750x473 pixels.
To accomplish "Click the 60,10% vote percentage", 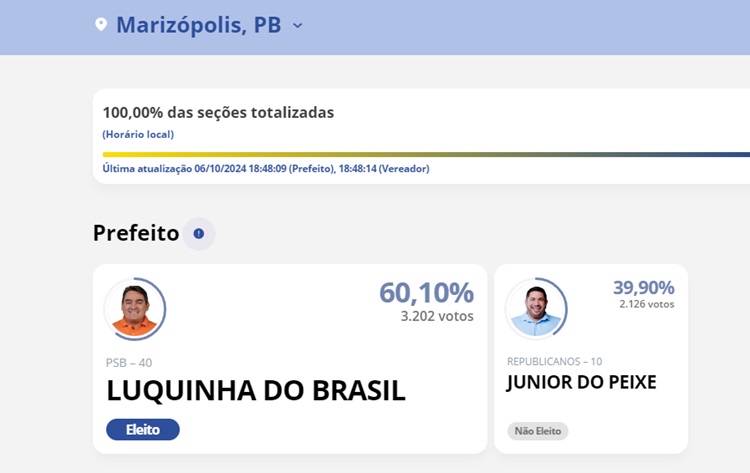I will point(426,293).
